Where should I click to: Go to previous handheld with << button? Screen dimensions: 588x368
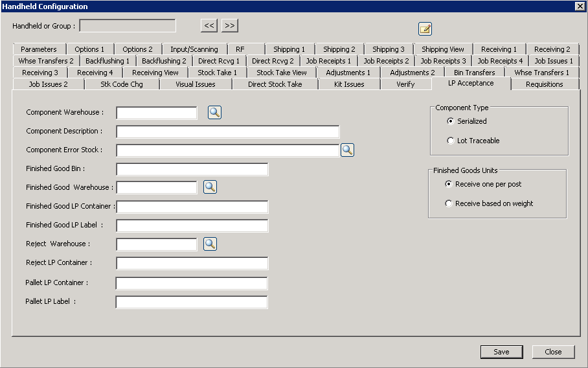[x=209, y=26]
